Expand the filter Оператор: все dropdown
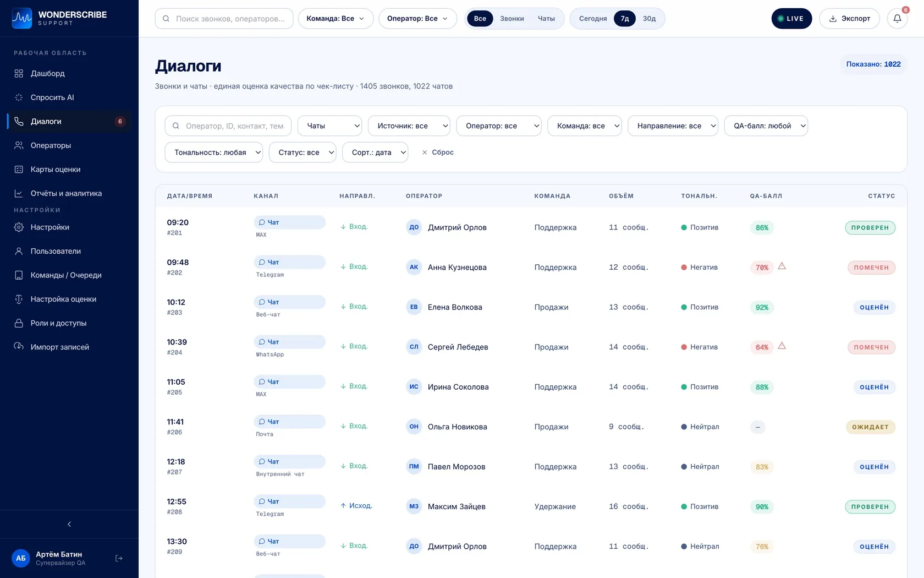924x578 pixels. pyautogui.click(x=498, y=126)
